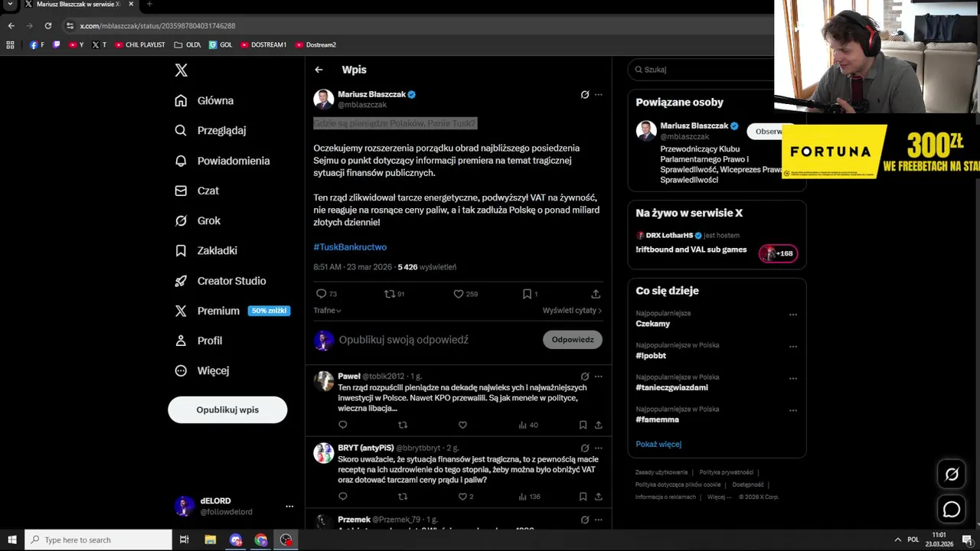Viewport: 980px width, 551px height.
Task: Share Paweł's reply
Action: (x=598, y=425)
